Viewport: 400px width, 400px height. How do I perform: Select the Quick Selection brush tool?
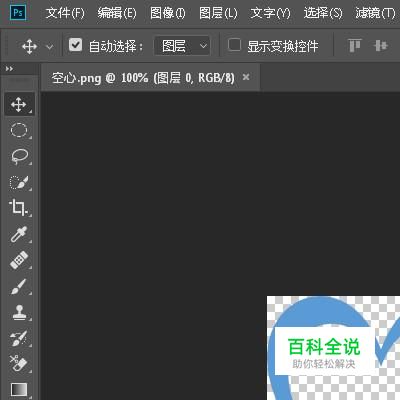[19, 182]
